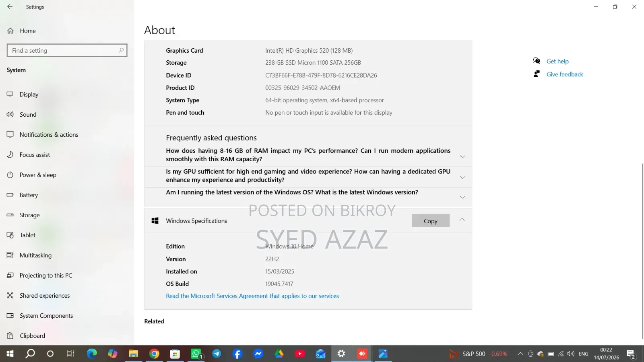Click the Product ID value 00325-96029-34502-AAOEM
The width and height of the screenshot is (644, 362).
click(302, 88)
